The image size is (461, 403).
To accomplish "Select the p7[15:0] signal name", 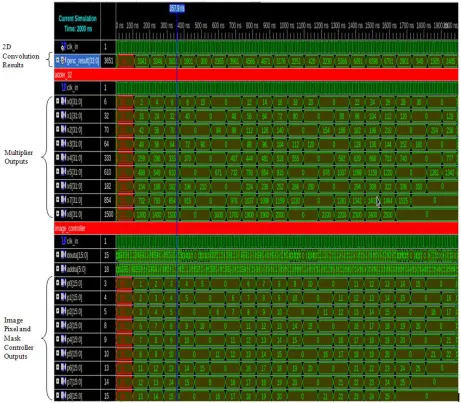I will (x=74, y=382).
